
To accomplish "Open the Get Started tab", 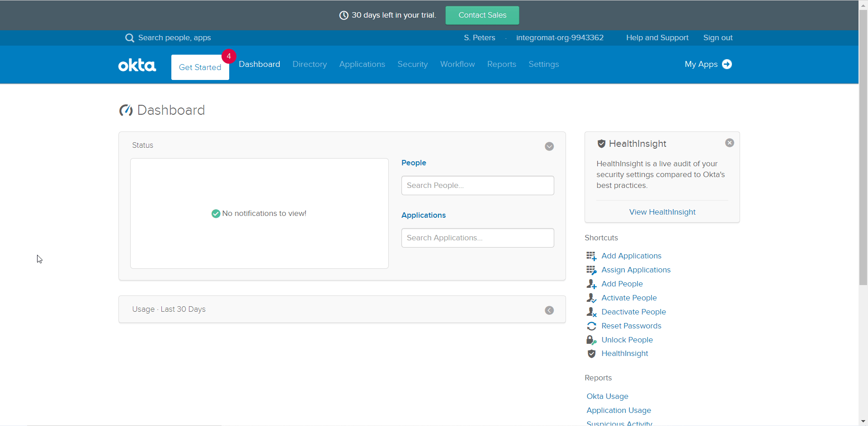I will coord(200,67).
